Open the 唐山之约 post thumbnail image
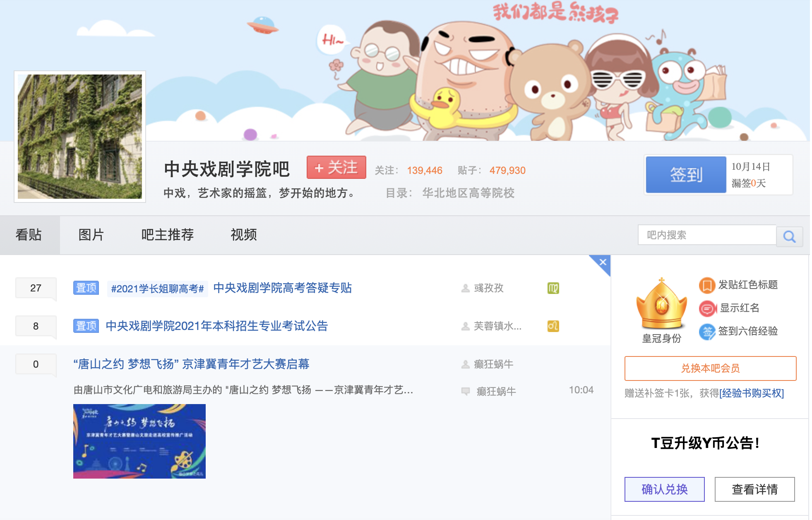 point(139,441)
